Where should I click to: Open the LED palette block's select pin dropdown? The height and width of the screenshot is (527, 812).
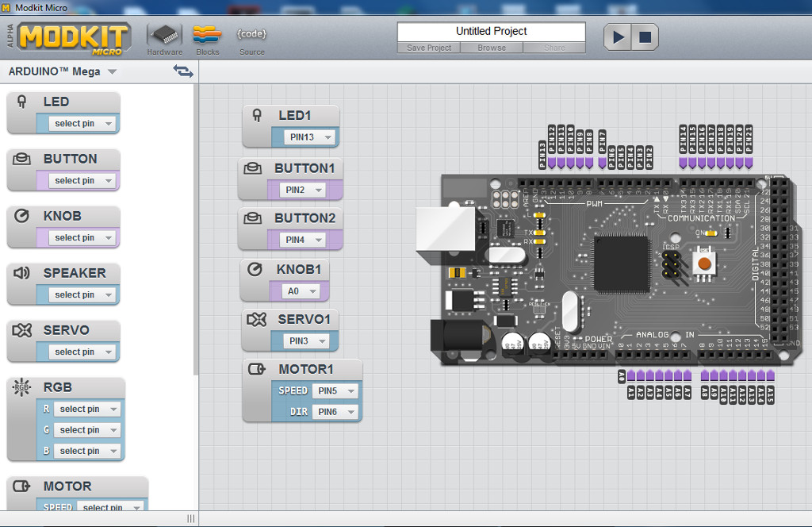click(x=82, y=123)
